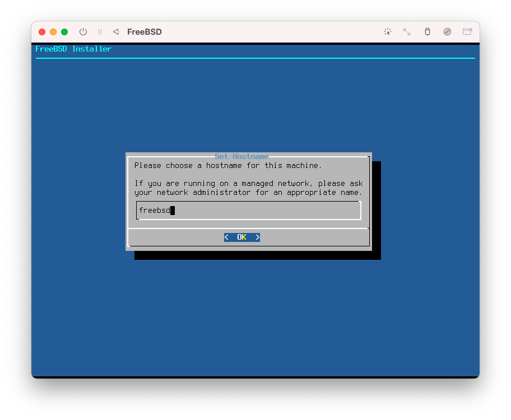Select the OK button in Set Hostname dialog
This screenshot has width=511, height=420.
[x=242, y=237]
